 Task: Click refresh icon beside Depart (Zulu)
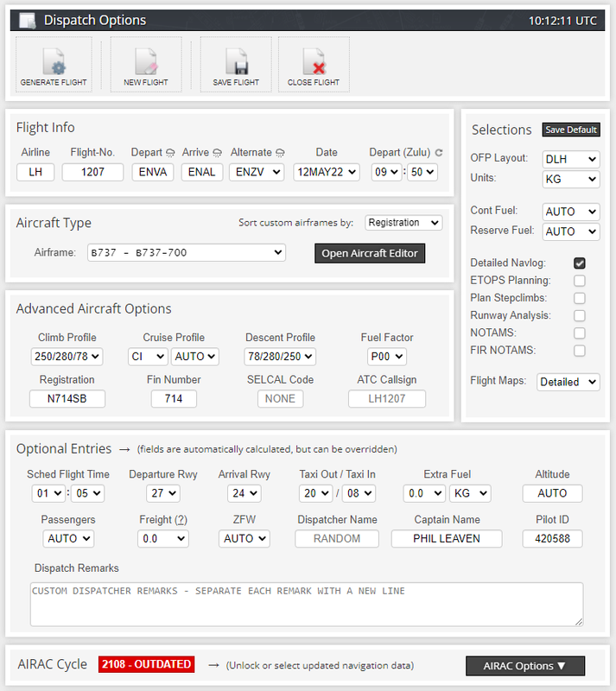[x=439, y=153]
